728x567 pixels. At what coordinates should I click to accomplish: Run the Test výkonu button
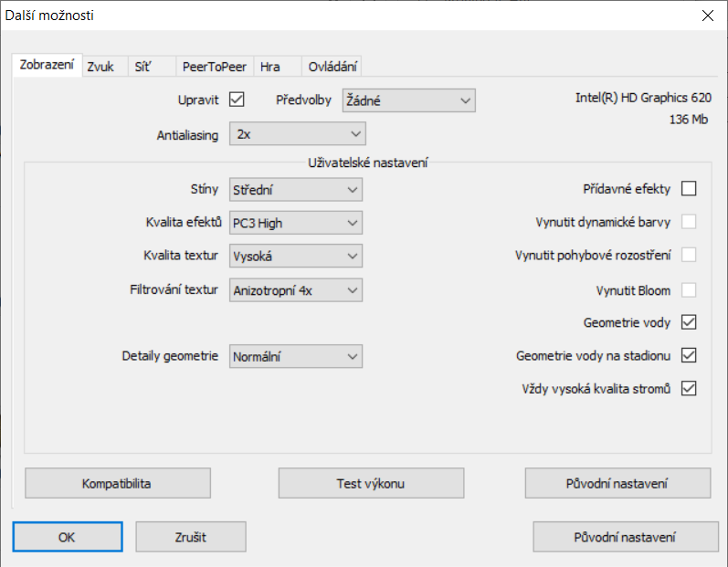point(371,483)
